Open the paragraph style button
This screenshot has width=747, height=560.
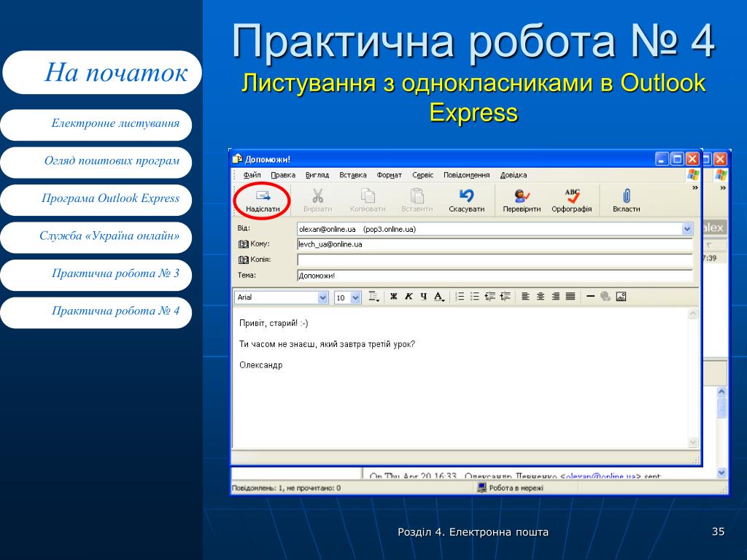click(374, 297)
